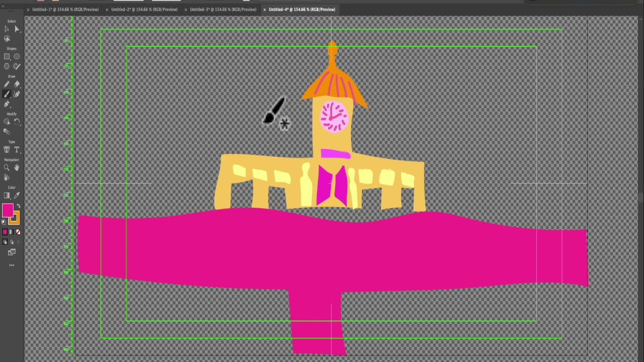Select the Polygon shape tool
644x362 pixels.
(7, 66)
